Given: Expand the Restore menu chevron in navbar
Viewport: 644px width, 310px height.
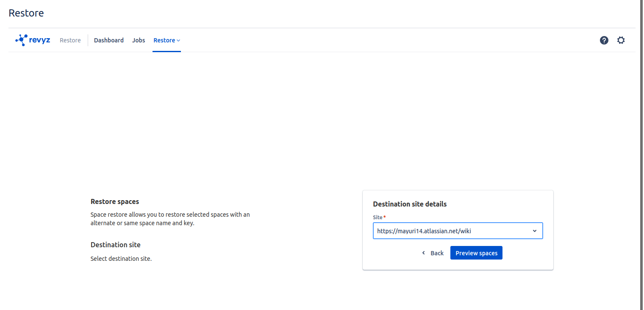Looking at the screenshot, I should pos(178,41).
